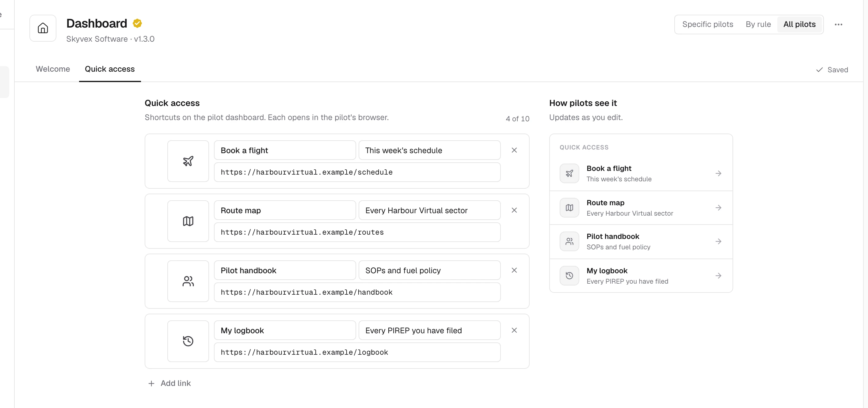Remove the Route map link

[x=514, y=210]
